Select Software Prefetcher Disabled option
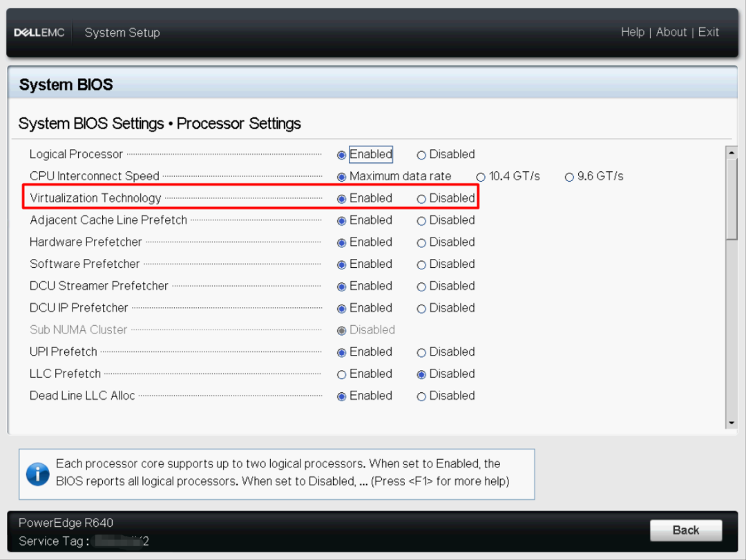746x560 pixels. tap(422, 264)
